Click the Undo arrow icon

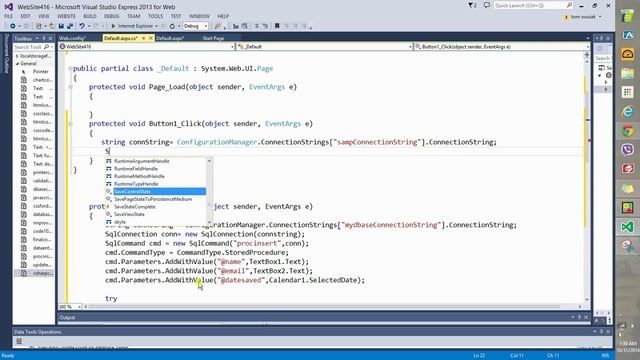(x=82, y=26)
